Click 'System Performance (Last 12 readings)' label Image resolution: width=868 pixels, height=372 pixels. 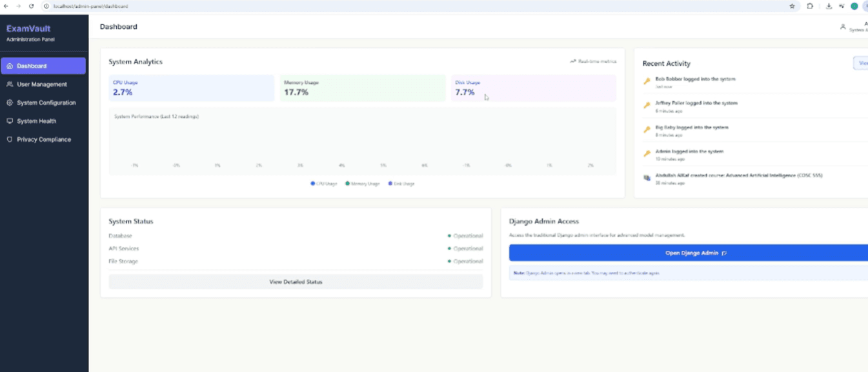[x=156, y=117]
